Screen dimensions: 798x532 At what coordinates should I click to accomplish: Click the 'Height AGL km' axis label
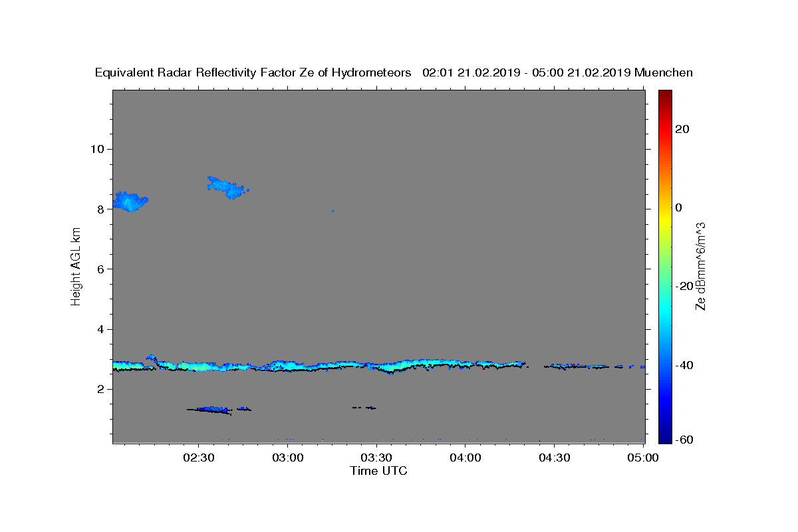tap(76, 267)
